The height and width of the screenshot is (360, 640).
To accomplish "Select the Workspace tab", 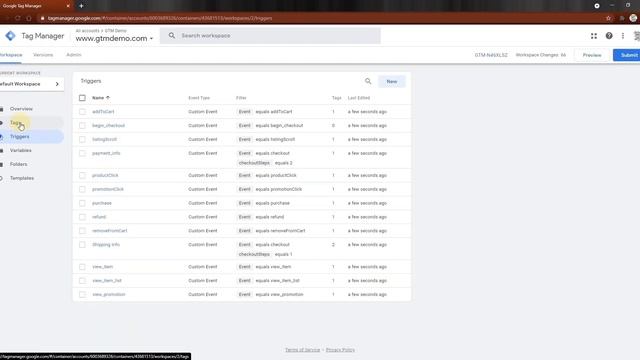I will (11, 55).
